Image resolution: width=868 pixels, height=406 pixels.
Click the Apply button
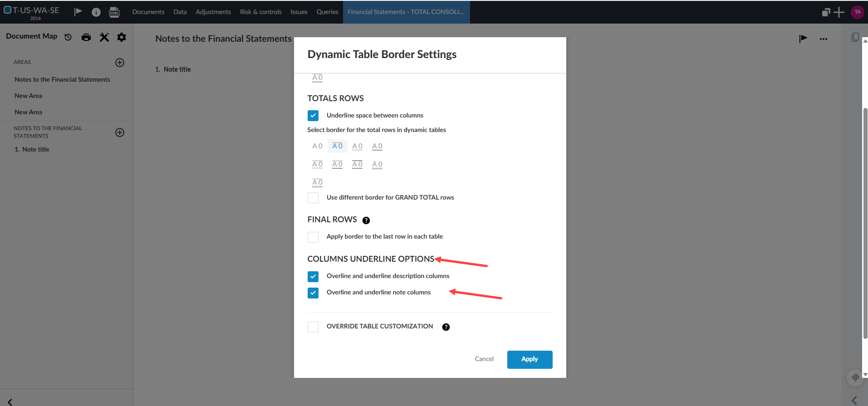(530, 359)
